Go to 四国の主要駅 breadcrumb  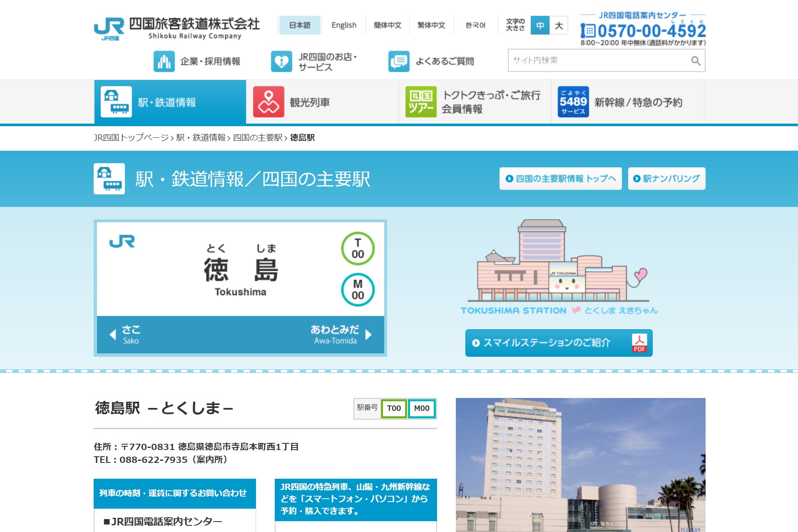[258, 138]
